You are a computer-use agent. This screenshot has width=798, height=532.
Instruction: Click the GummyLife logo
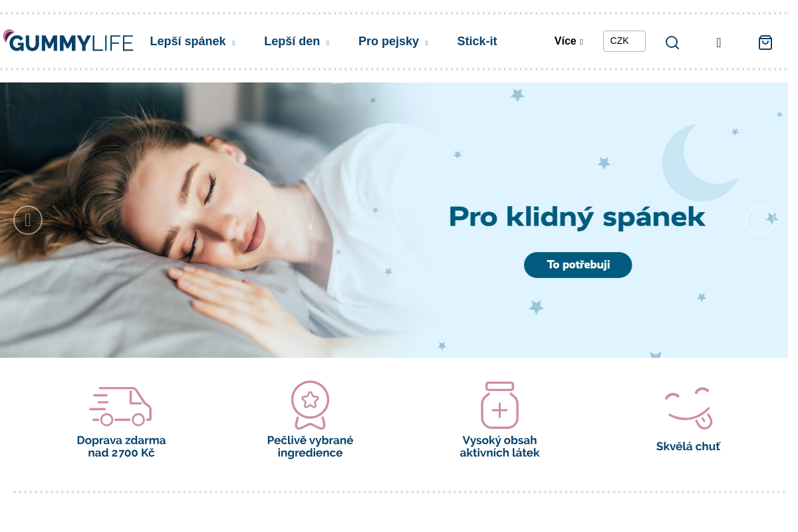click(68, 41)
